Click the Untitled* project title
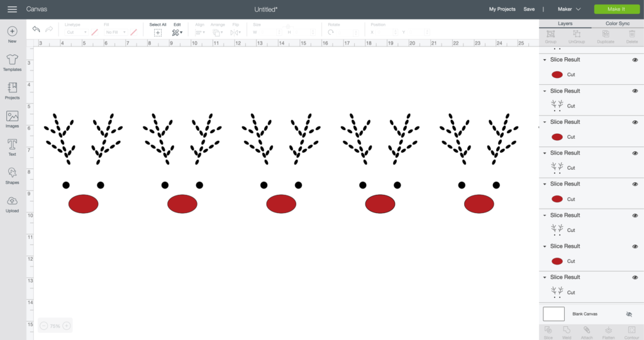This screenshot has height=340, width=644. pyautogui.click(x=266, y=9)
